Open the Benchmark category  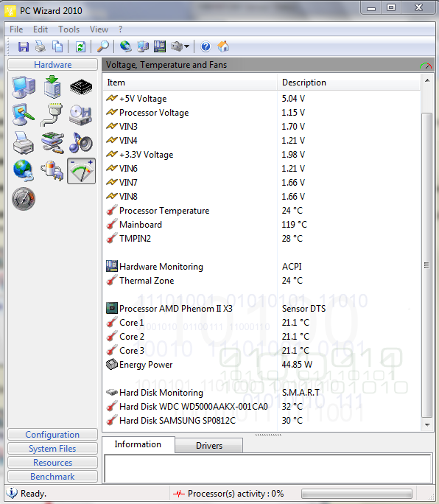[52, 477]
